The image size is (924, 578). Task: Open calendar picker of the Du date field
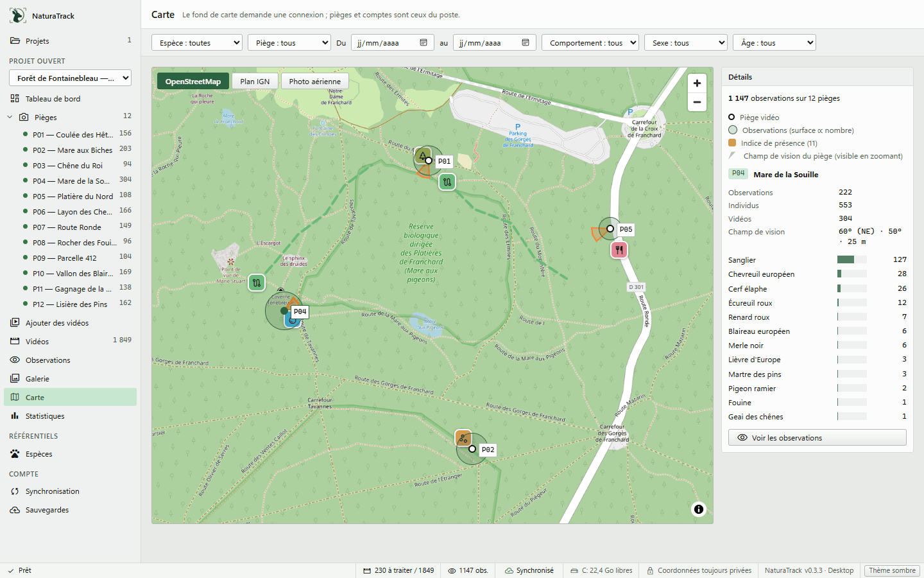(x=424, y=43)
